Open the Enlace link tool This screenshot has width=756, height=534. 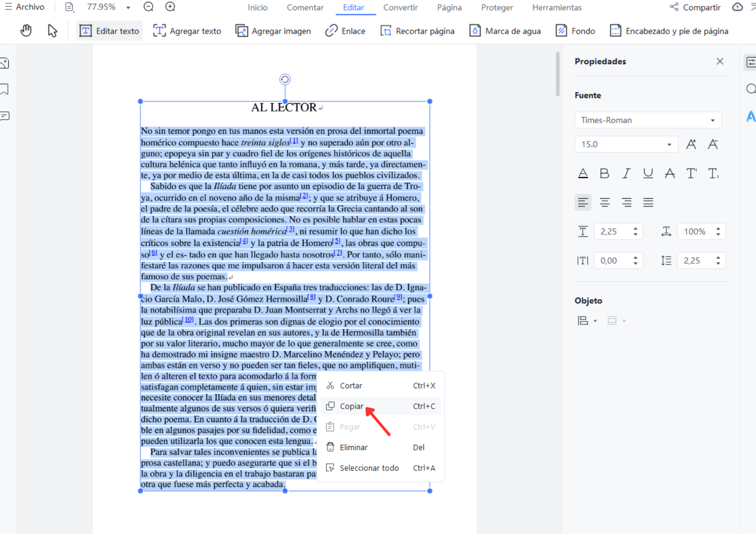345,31
